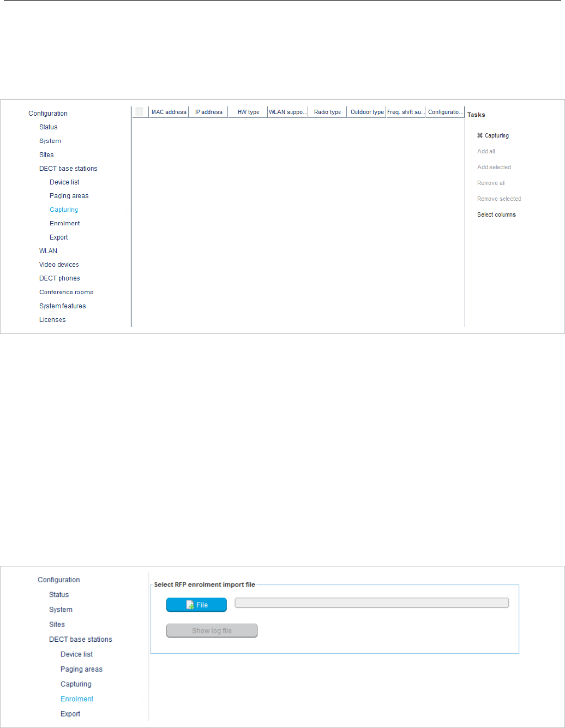Open Capturing in the lower menu
This screenshot has height=728, width=565.
76,684
